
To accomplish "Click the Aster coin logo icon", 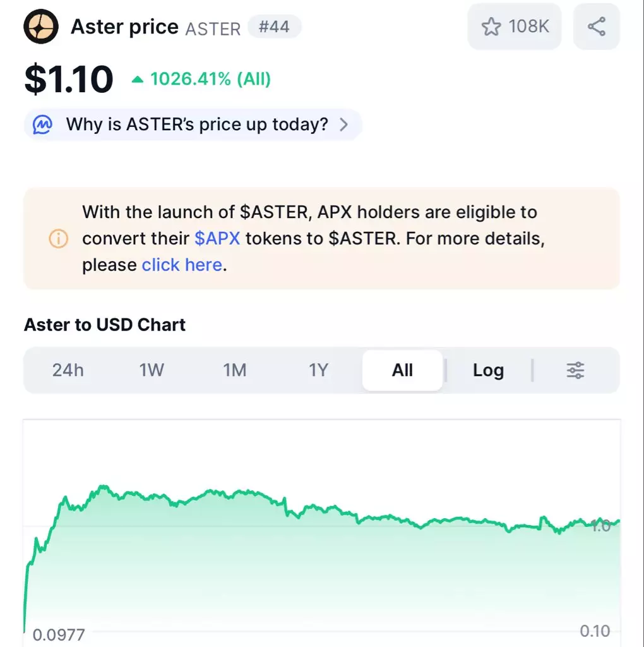I will [41, 27].
